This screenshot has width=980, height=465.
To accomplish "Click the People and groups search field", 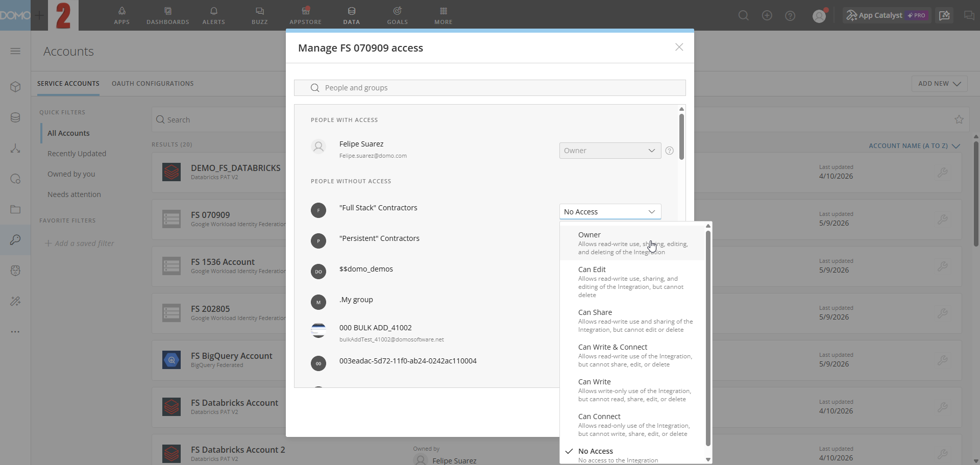I will (x=489, y=88).
